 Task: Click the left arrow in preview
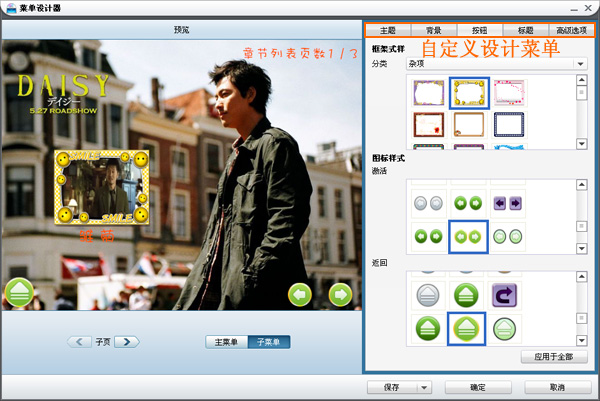click(300, 295)
